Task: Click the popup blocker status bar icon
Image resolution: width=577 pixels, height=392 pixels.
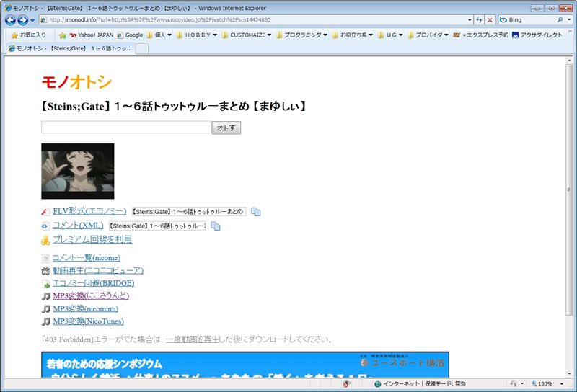Action: point(346,384)
